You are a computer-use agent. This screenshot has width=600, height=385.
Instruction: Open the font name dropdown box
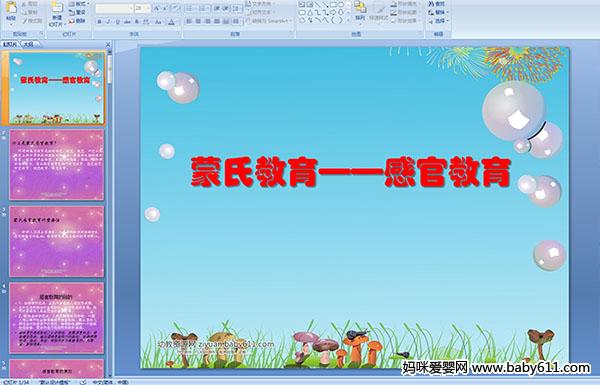point(114,8)
